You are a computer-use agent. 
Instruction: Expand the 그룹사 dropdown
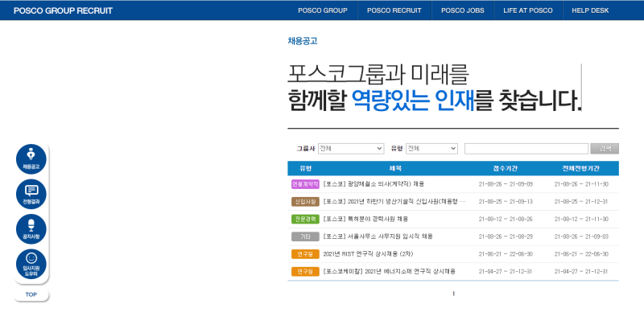point(350,149)
